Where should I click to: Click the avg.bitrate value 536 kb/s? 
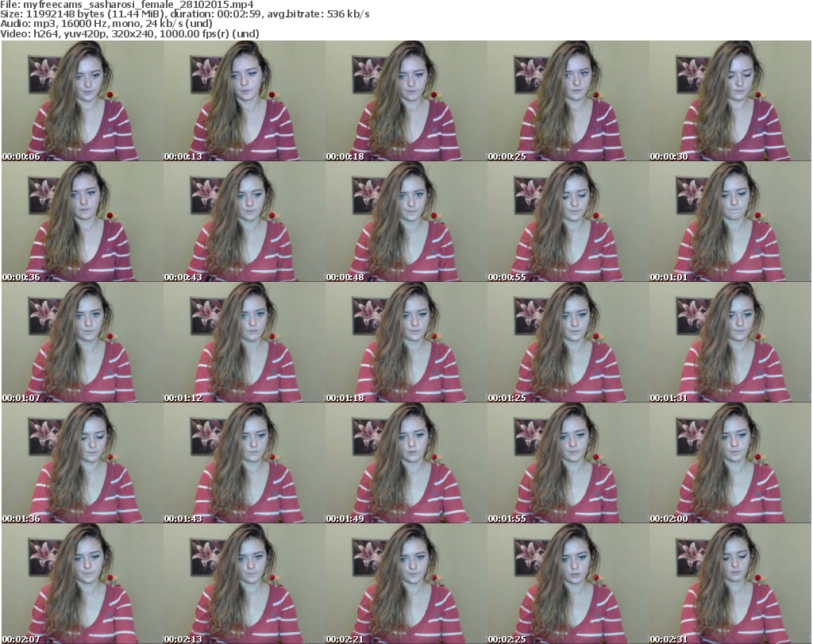[348, 14]
